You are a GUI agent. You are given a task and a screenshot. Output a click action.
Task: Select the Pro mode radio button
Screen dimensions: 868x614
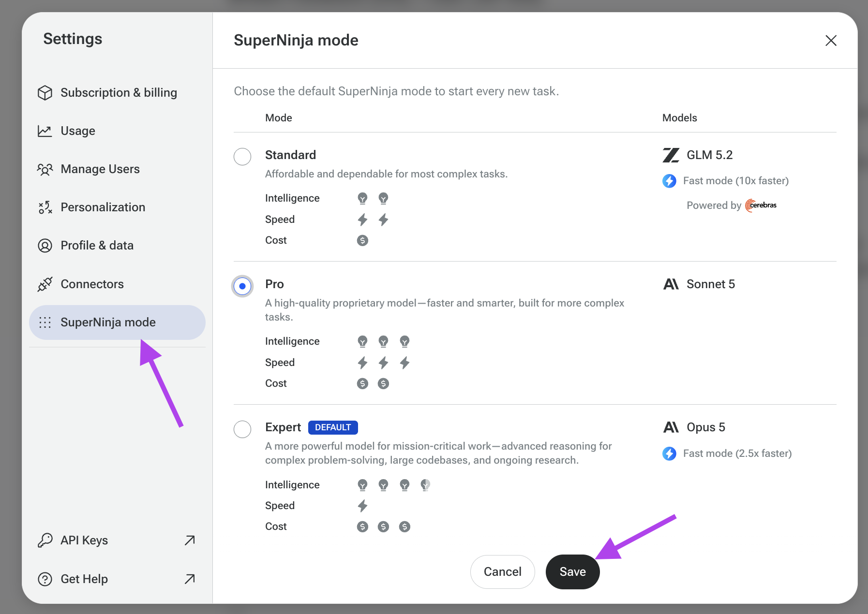[x=242, y=286]
